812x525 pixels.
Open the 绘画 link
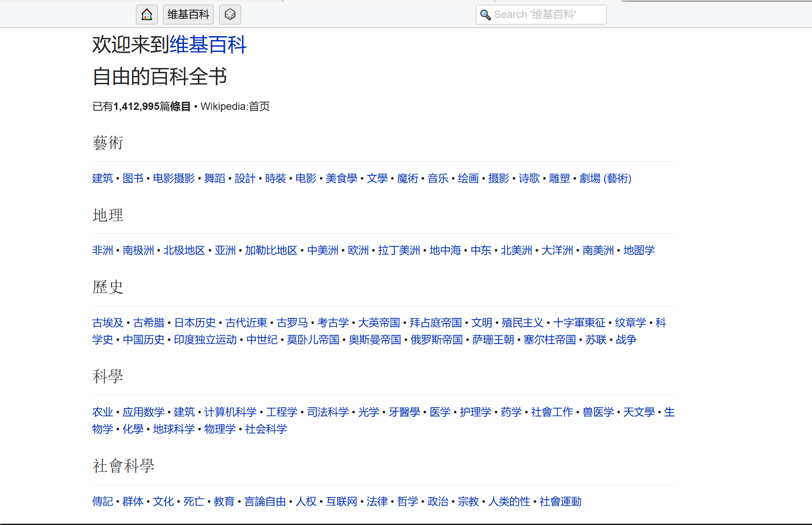click(469, 178)
